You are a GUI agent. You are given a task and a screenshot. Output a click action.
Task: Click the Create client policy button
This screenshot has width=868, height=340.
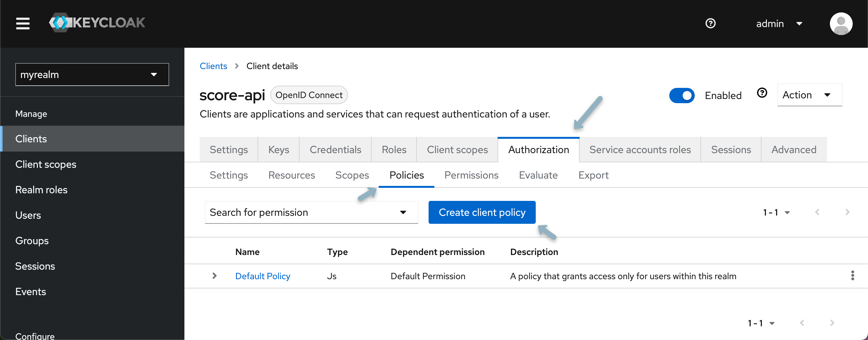(481, 213)
